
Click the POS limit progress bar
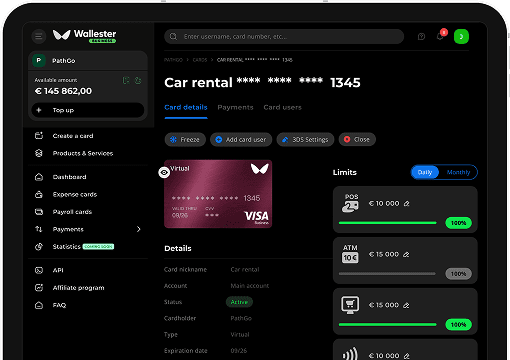pos(388,223)
